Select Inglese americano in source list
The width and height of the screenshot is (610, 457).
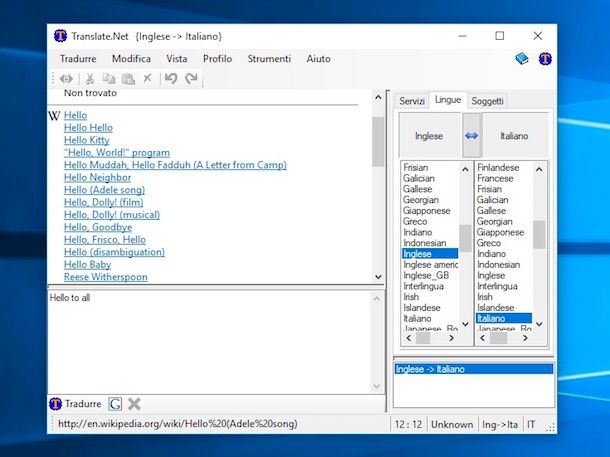[x=431, y=264]
